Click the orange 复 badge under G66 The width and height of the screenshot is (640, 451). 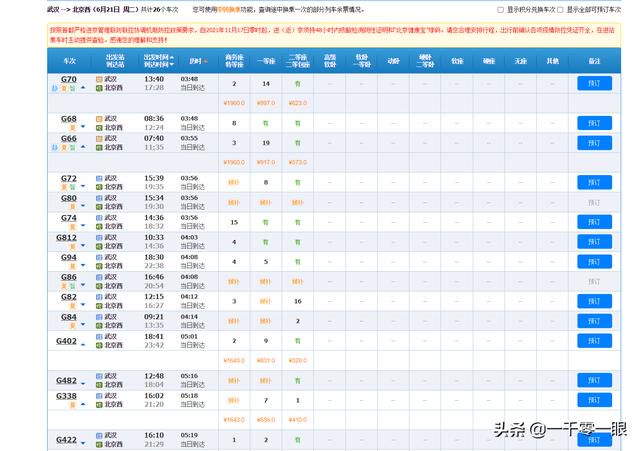pyautogui.click(x=64, y=147)
